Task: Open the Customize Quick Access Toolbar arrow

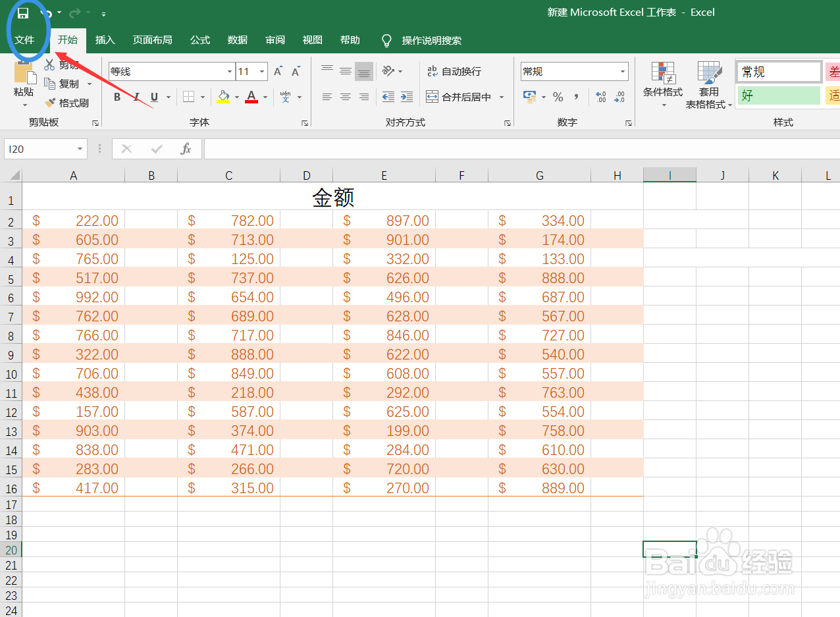Action: [x=103, y=13]
